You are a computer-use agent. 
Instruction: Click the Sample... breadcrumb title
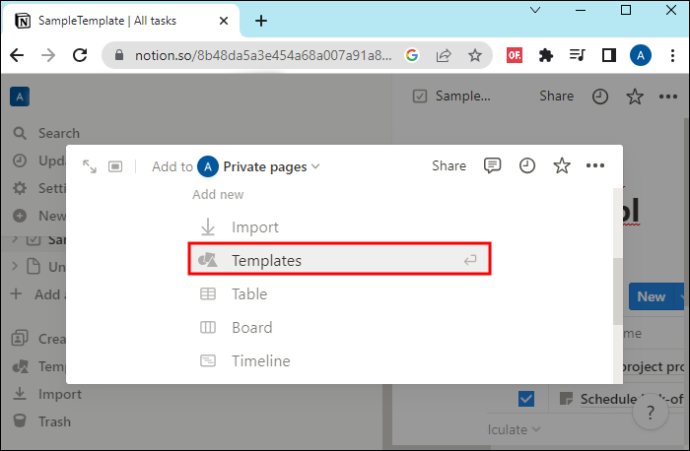point(462,96)
